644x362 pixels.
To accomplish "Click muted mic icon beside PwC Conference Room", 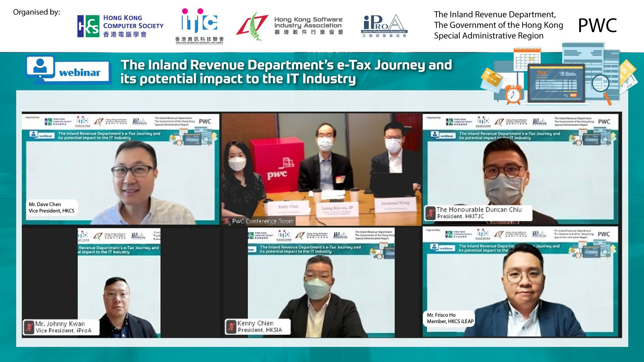I will [227, 221].
